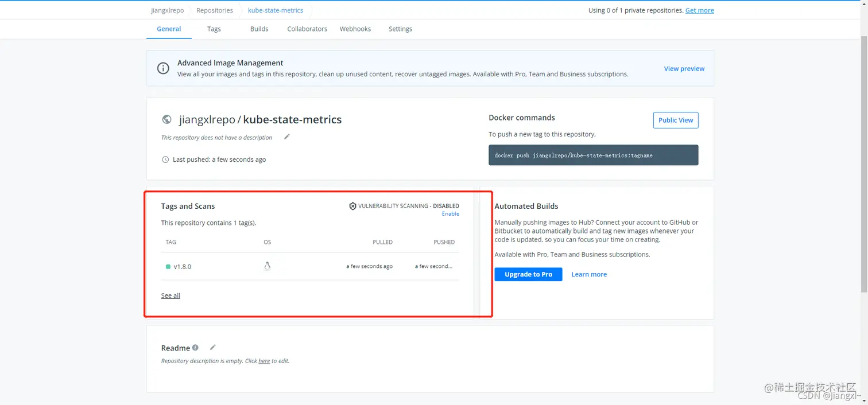Click the Get more private repositories link
This screenshot has height=405, width=868.
pos(700,10)
